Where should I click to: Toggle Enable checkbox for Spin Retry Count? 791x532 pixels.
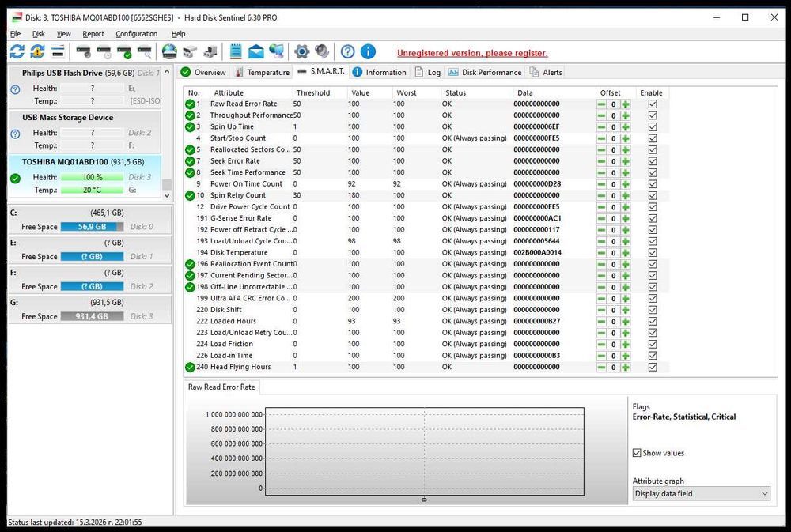[x=652, y=195]
